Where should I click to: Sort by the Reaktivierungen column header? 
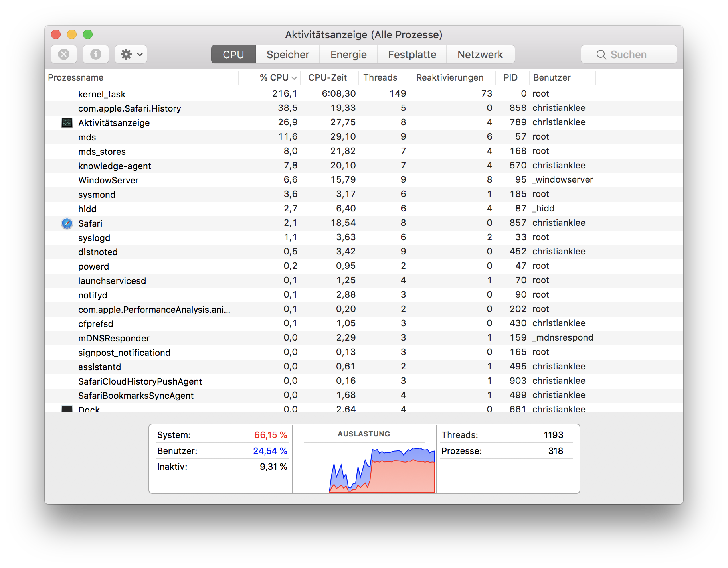click(x=452, y=77)
